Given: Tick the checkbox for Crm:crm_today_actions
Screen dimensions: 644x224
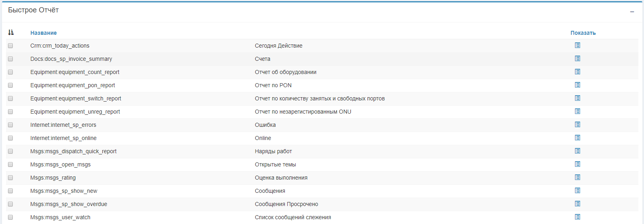Looking at the screenshot, I should [x=10, y=46].
